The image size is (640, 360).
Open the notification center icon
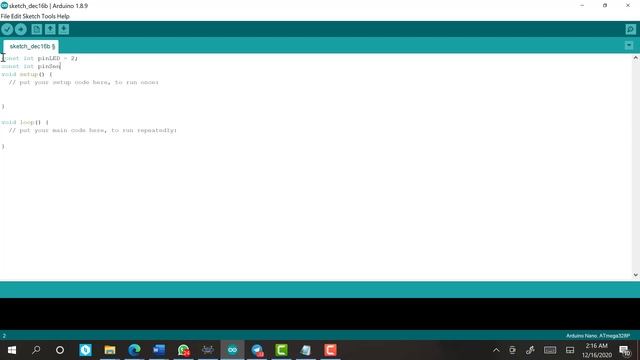point(624,350)
